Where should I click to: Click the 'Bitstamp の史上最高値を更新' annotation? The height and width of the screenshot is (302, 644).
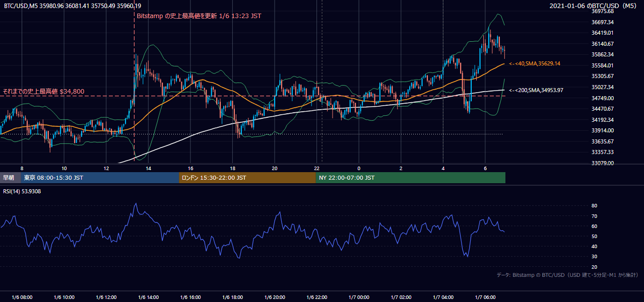[199, 16]
